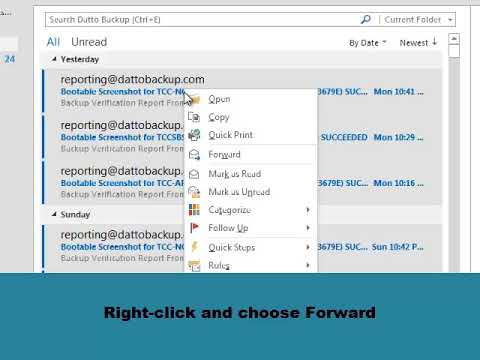
Task: Choose Open from the context menu
Action: click(251, 99)
